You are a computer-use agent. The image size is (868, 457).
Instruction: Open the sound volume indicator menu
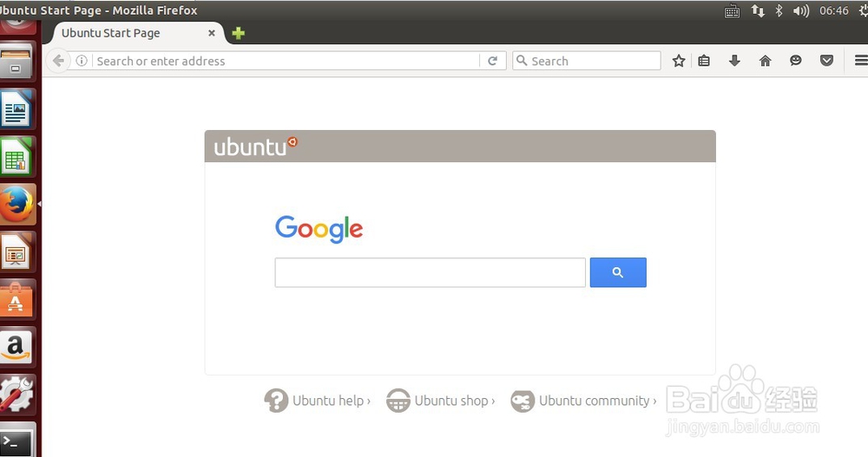(x=800, y=10)
